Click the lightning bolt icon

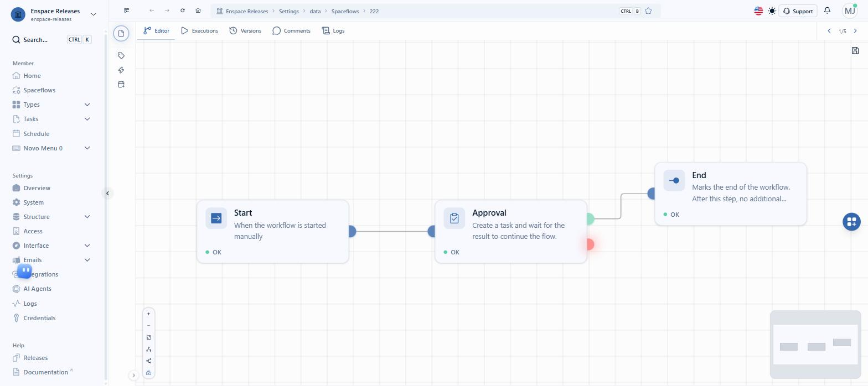121,70
